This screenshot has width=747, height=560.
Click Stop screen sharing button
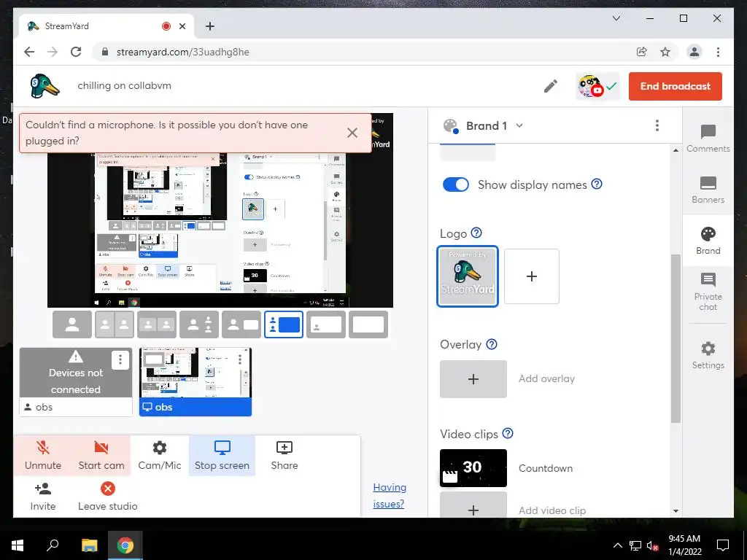[x=222, y=456]
